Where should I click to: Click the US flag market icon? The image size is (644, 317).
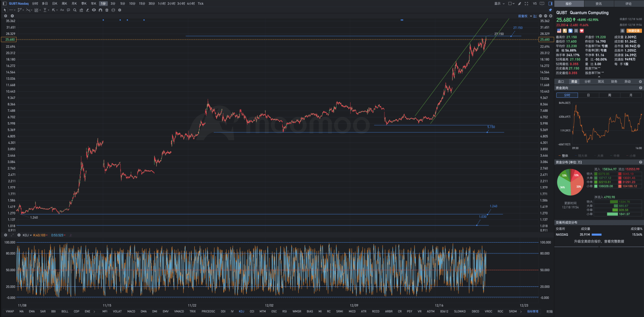tap(559, 31)
